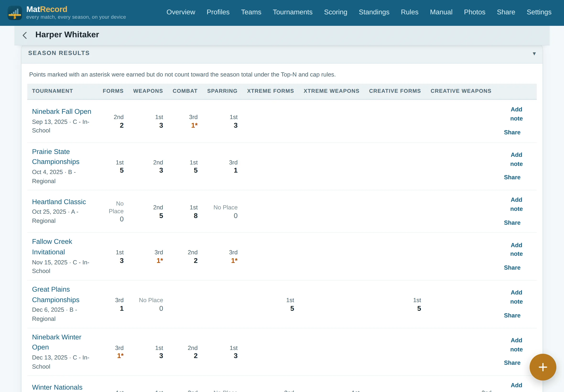Click the TOURNAMENT column header

pyautogui.click(x=52, y=91)
